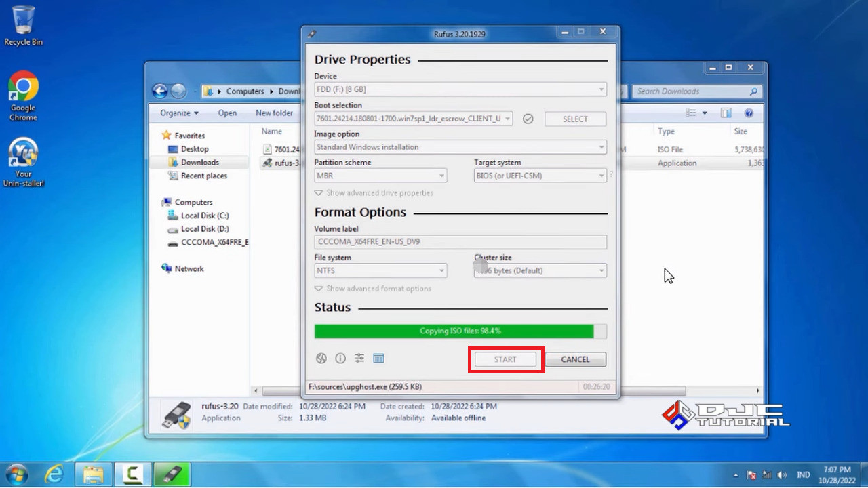Open Explorer help icon
The height and width of the screenshot is (488, 868).
pyautogui.click(x=749, y=113)
